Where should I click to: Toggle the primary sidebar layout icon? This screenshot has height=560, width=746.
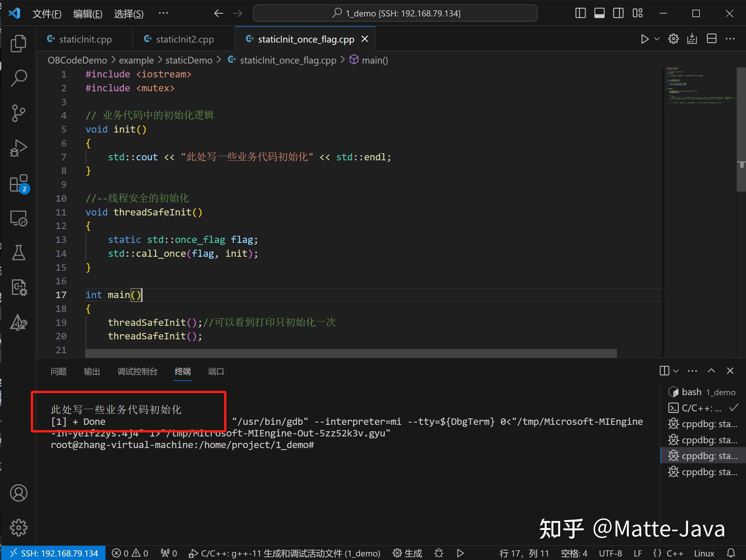(x=580, y=13)
